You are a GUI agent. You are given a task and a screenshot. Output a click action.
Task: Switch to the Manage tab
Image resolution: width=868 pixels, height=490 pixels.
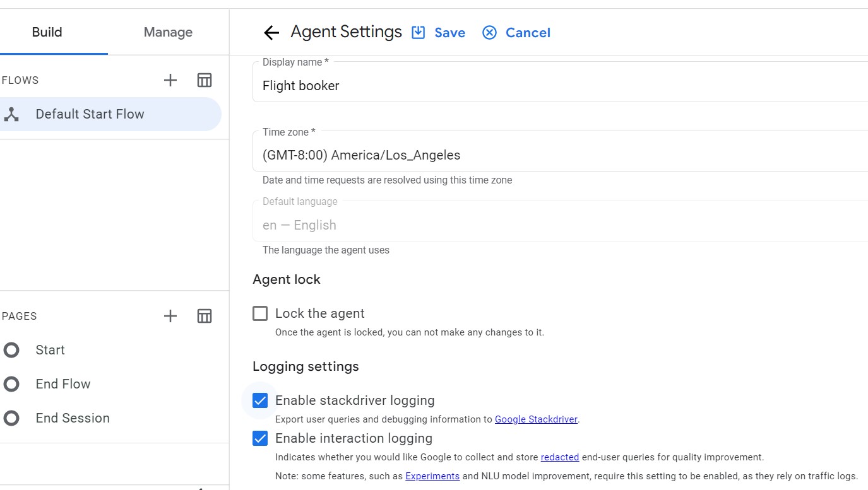tap(168, 32)
